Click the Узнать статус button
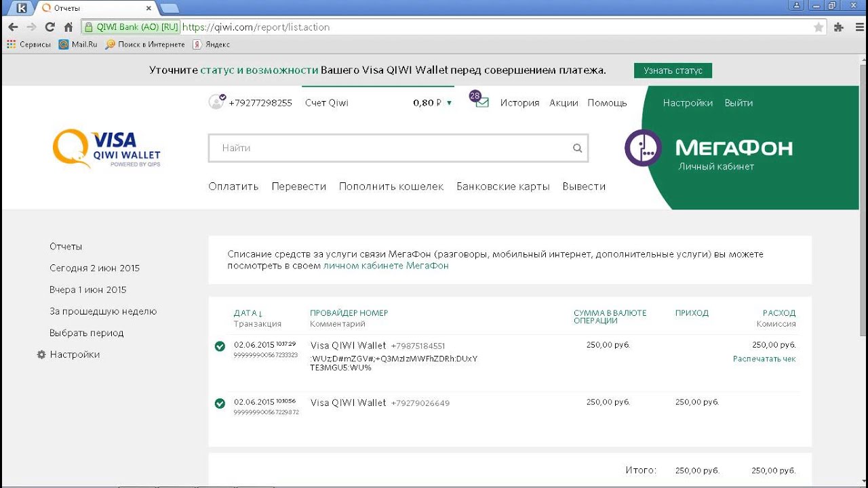 tap(673, 70)
